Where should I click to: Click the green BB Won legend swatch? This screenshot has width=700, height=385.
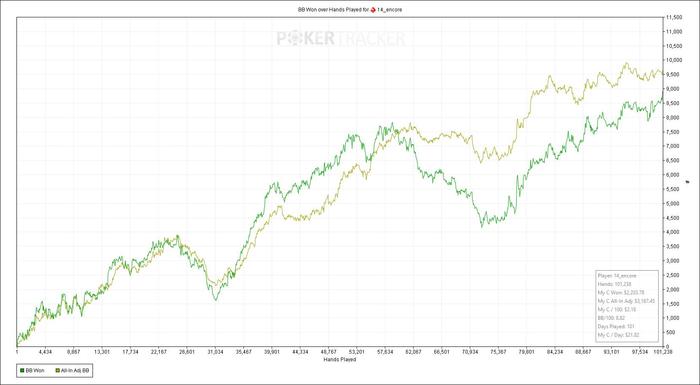[x=21, y=371]
